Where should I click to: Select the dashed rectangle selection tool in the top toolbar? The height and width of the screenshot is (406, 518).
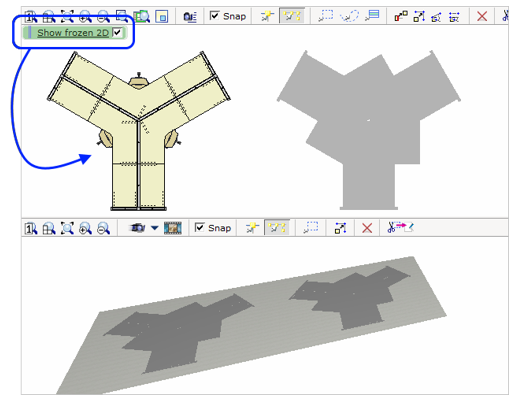(x=325, y=16)
